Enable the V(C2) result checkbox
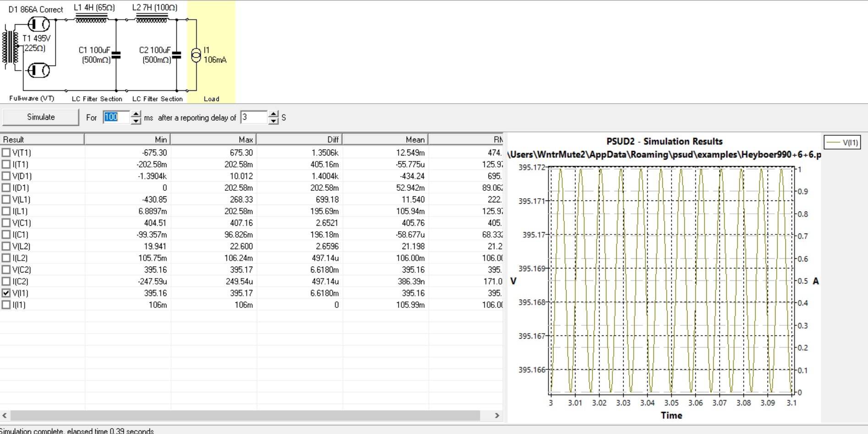 pyautogui.click(x=6, y=269)
